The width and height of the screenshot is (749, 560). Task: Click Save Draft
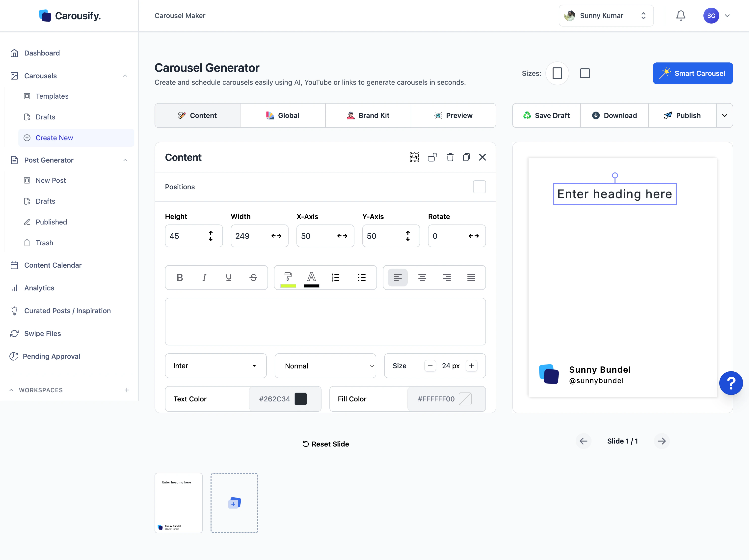[x=546, y=115]
